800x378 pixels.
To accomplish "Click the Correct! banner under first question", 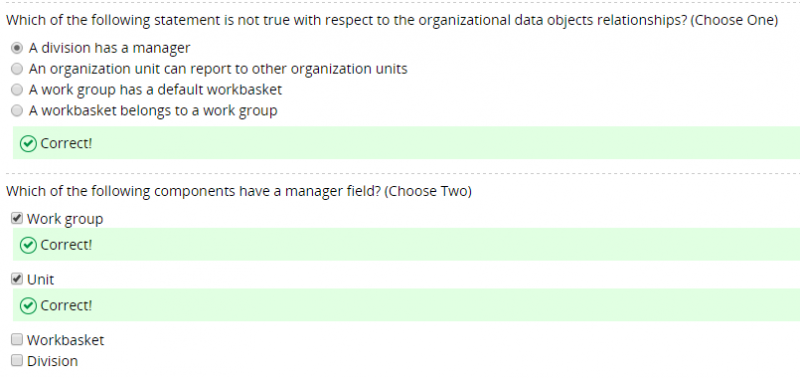I will (406, 143).
